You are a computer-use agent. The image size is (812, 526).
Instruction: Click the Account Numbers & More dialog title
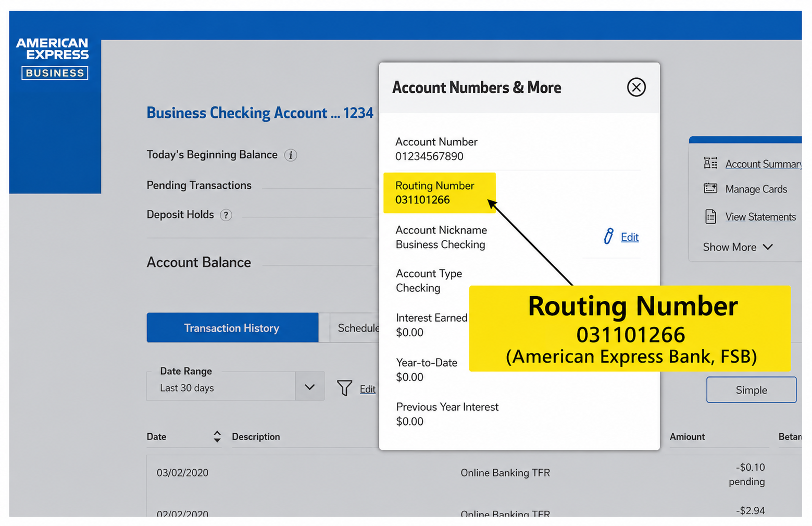pos(477,88)
